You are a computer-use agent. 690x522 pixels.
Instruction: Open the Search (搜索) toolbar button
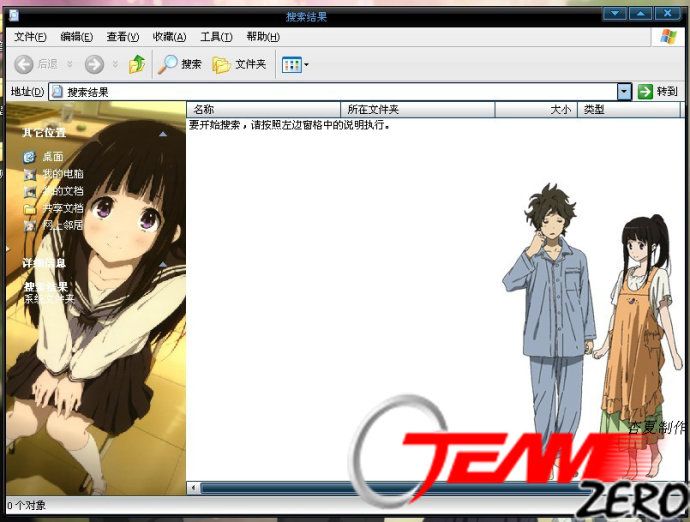[x=180, y=64]
